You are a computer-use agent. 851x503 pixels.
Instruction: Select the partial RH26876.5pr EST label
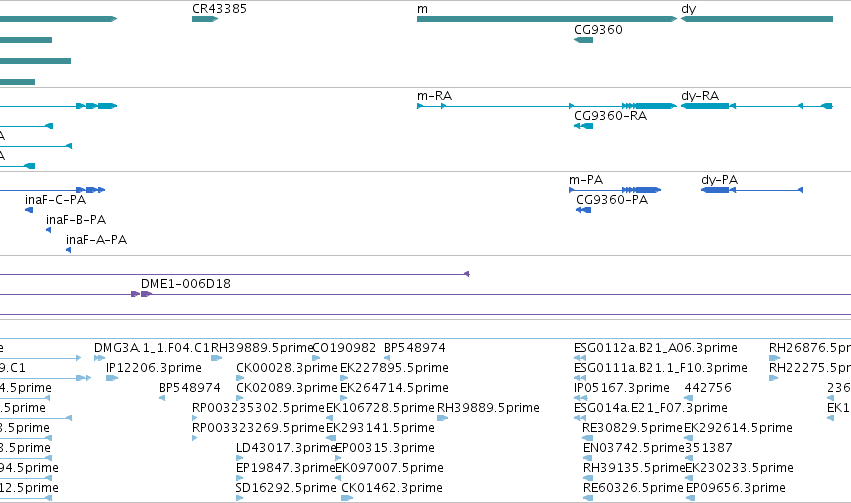pyautogui.click(x=810, y=348)
